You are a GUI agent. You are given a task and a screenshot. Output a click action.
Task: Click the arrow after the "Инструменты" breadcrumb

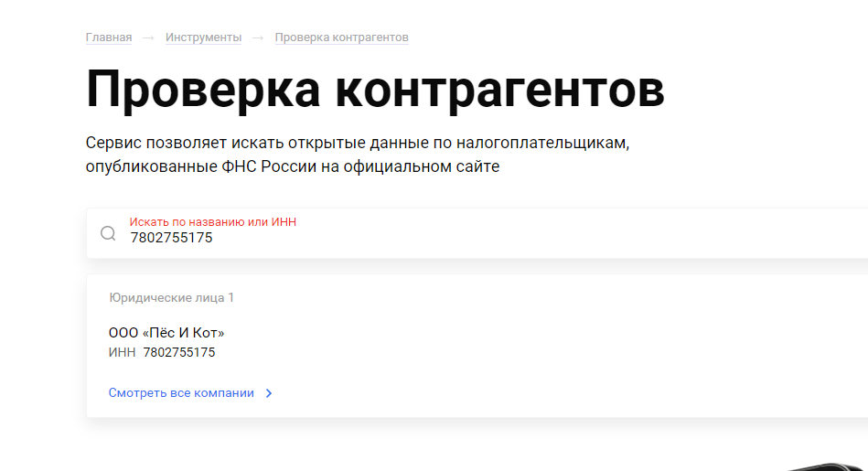[x=258, y=37]
